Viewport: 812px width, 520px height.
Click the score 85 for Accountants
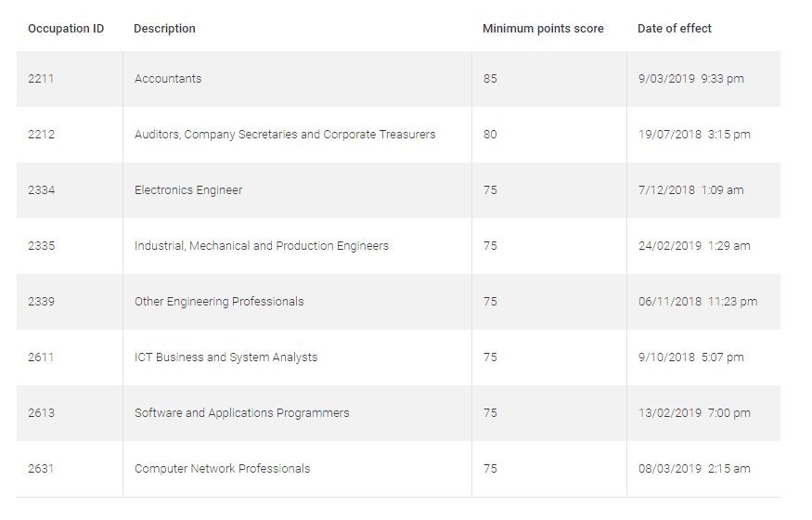[490, 79]
